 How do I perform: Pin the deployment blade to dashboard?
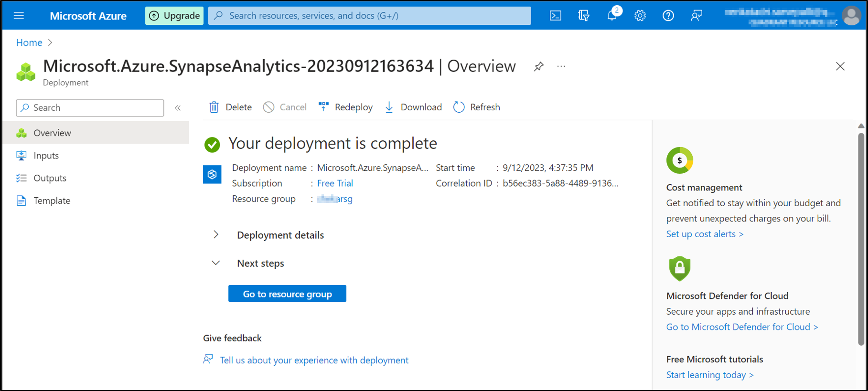(x=539, y=66)
